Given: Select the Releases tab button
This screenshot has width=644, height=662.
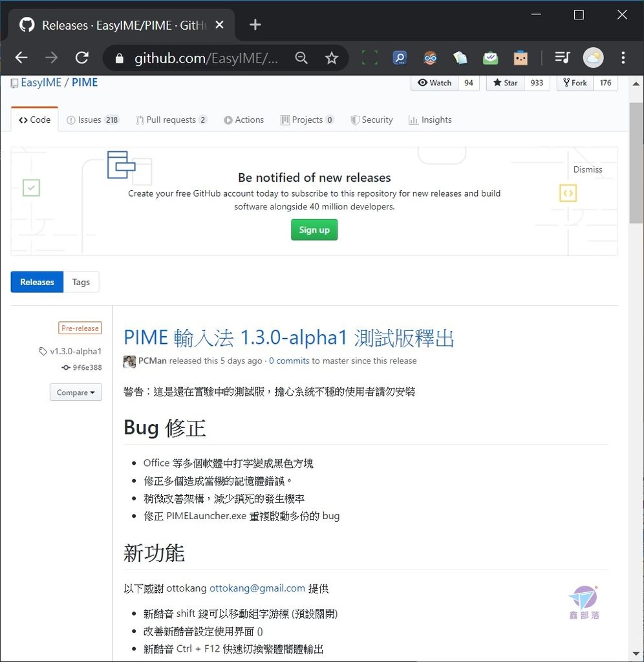Looking at the screenshot, I should pos(37,282).
